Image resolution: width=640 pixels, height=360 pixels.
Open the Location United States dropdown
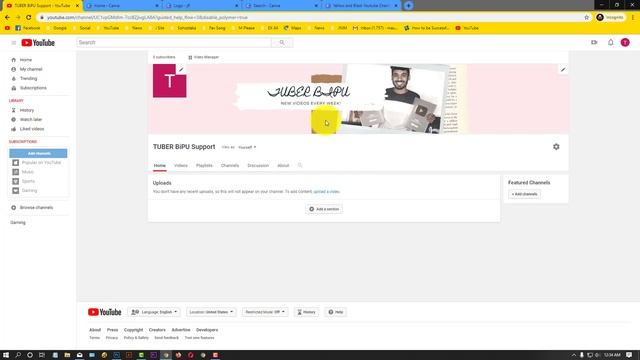coord(211,312)
